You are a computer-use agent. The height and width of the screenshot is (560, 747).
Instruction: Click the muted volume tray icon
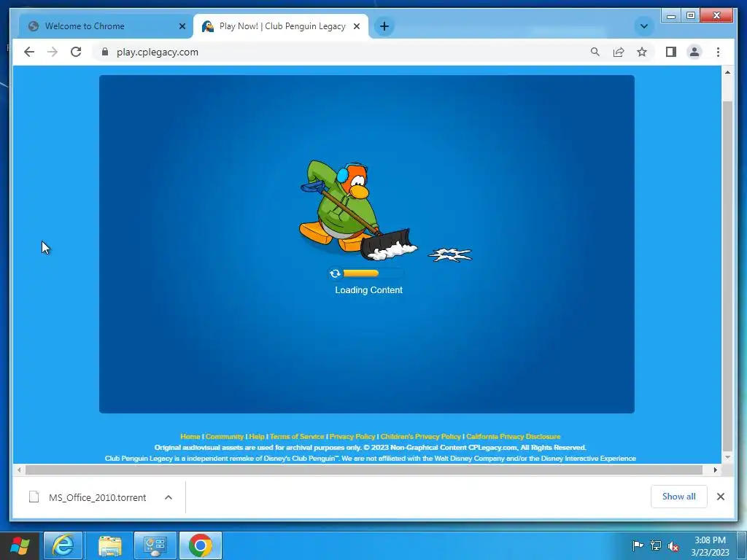[673, 546]
